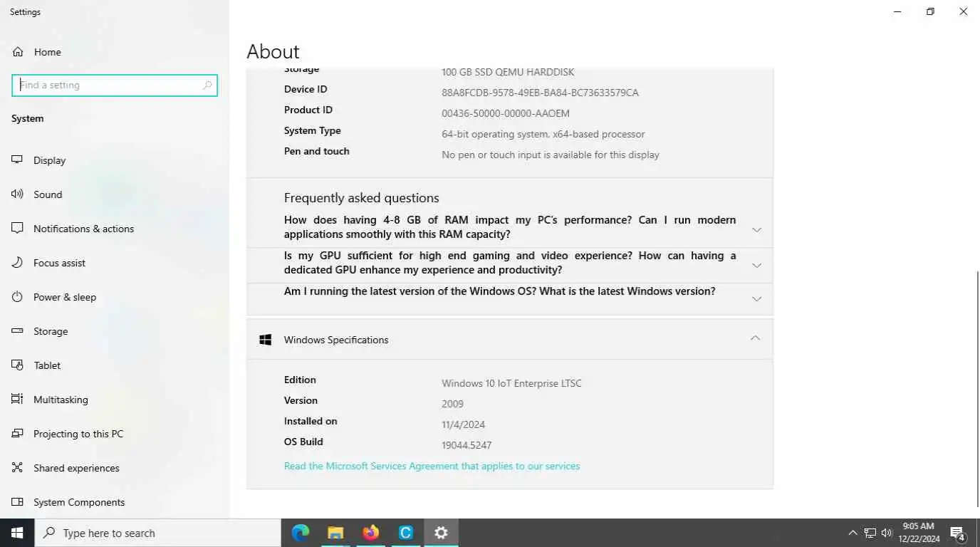The image size is (980, 547).
Task: Click the Sound speaker icon in sidebar
Action: tap(18, 194)
